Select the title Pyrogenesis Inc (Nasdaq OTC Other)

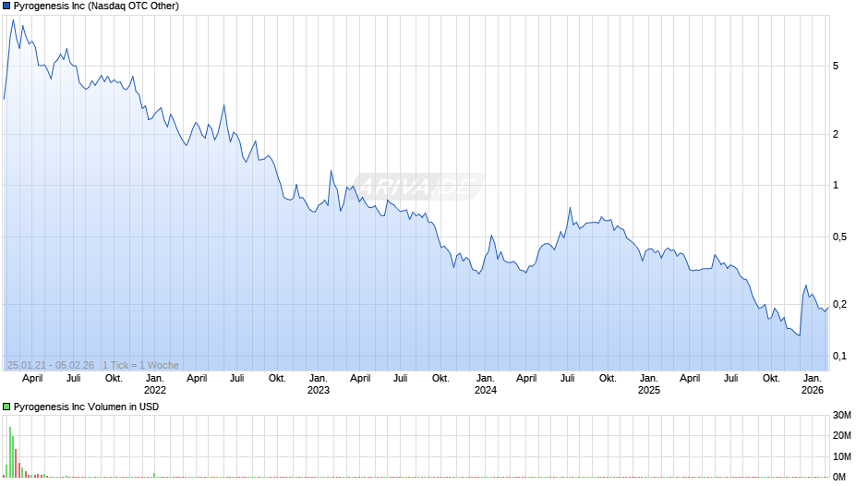(96, 6)
